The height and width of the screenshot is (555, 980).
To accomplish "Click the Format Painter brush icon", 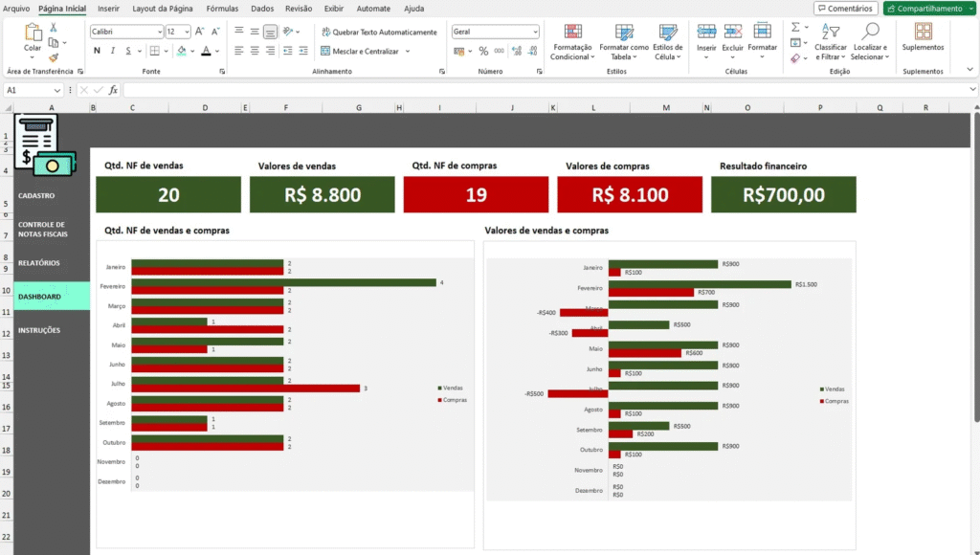I will [x=54, y=57].
